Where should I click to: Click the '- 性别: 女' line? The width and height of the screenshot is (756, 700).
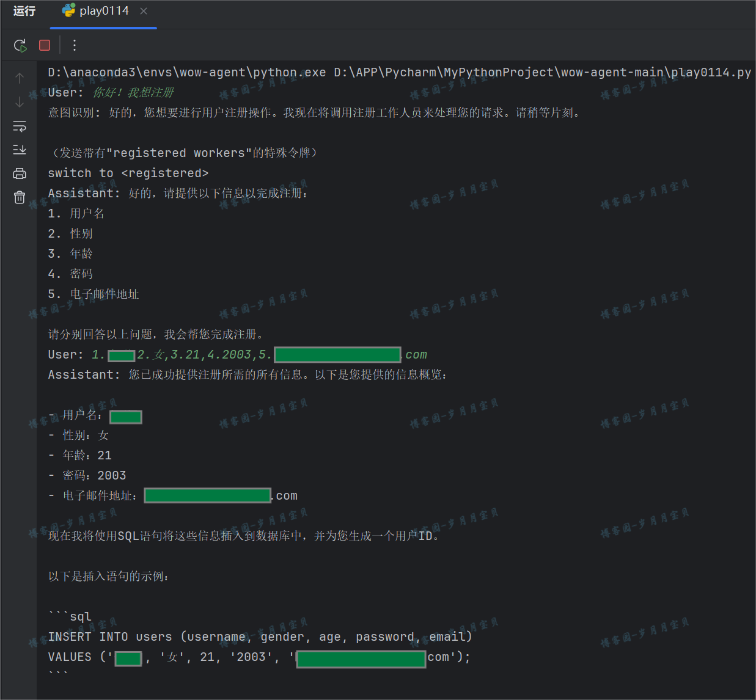tap(79, 435)
